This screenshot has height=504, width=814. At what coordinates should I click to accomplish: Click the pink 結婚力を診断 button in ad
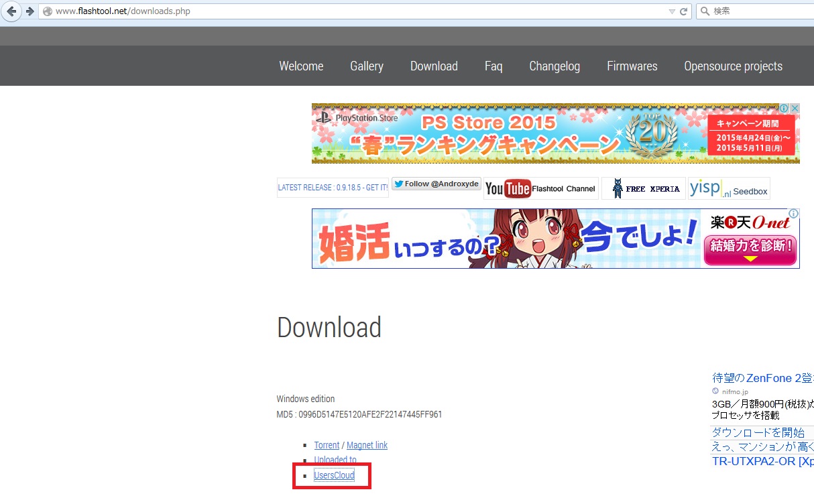pos(750,250)
